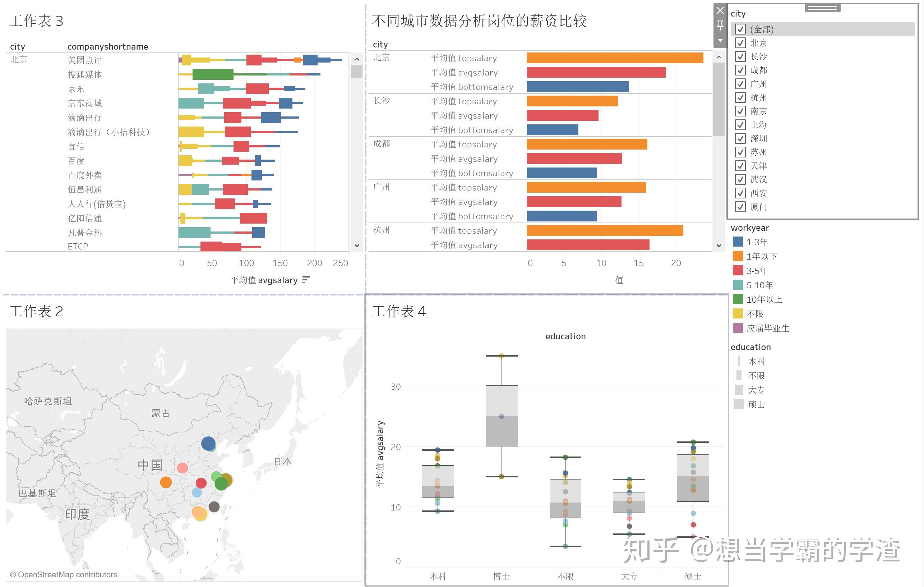Open the city filter dropdown arrow menu
The height and width of the screenshot is (587, 924).
(720, 40)
